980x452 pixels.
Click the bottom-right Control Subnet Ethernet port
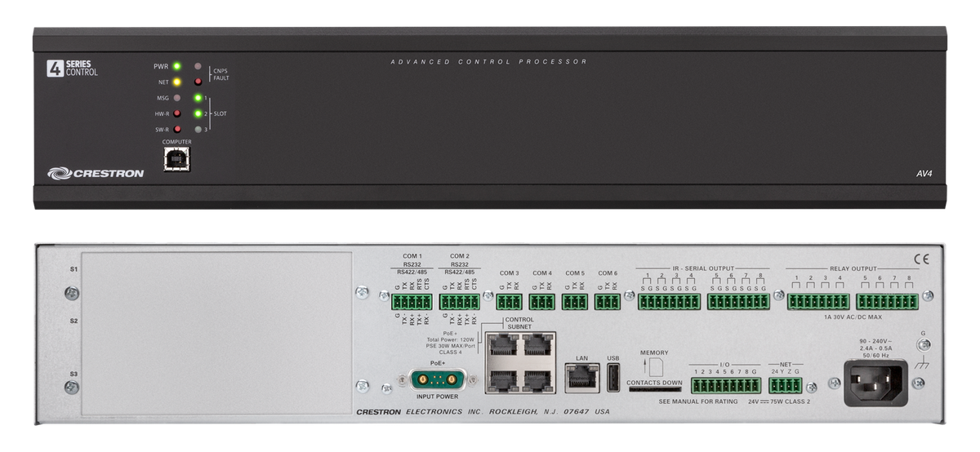pos(536,381)
